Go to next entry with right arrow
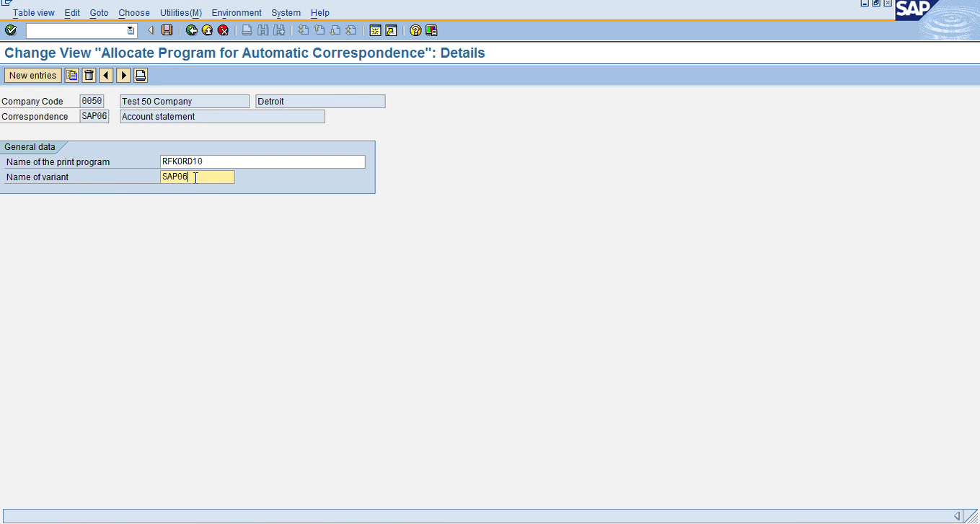The height and width of the screenshot is (524, 980). click(x=123, y=75)
